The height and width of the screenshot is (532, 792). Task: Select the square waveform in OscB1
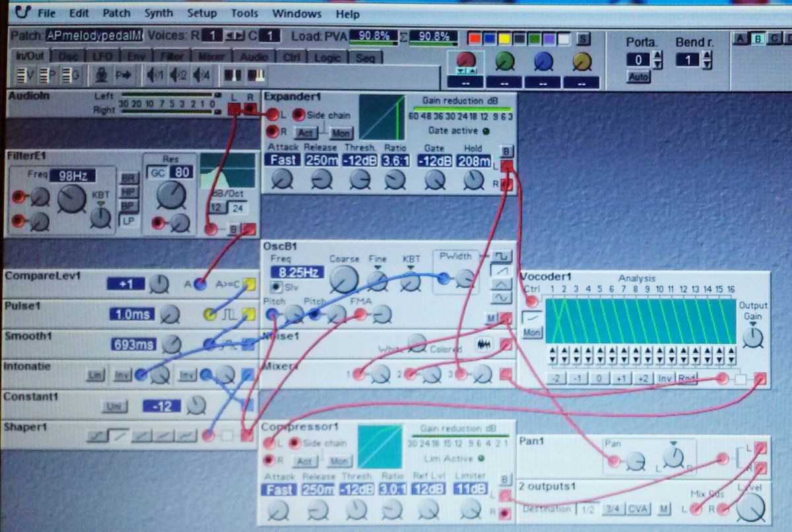point(503,256)
